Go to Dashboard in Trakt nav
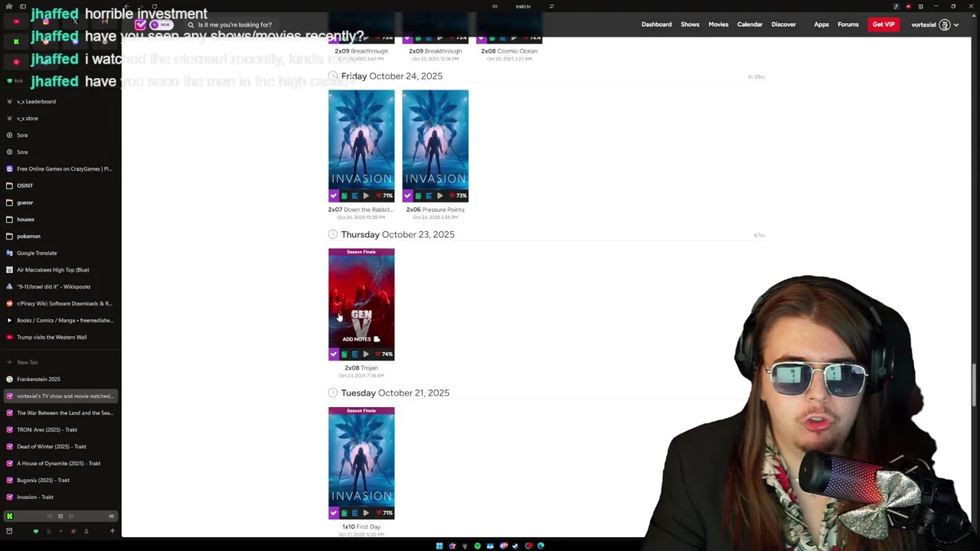980x551 pixels. click(x=656, y=24)
